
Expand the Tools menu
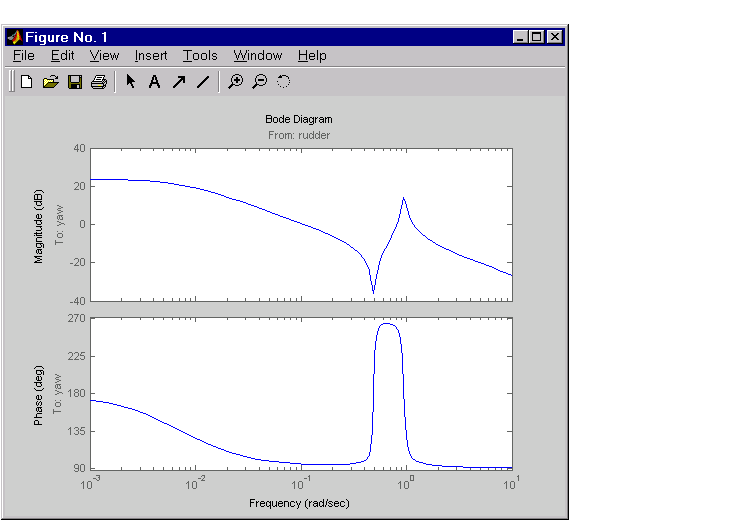pyautogui.click(x=200, y=56)
